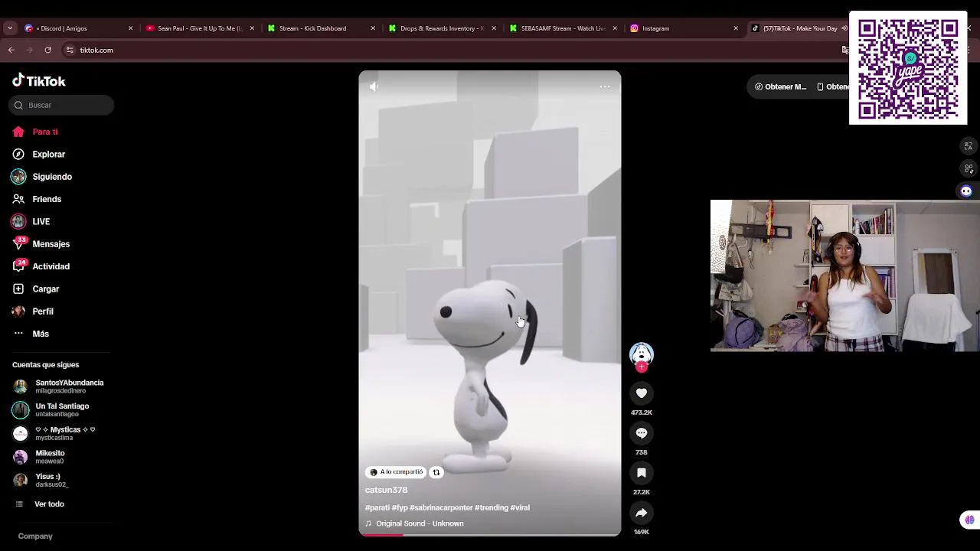Click the Mensajes icon with 33 badge
Viewport: 980px width, 551px height.
pos(18,244)
